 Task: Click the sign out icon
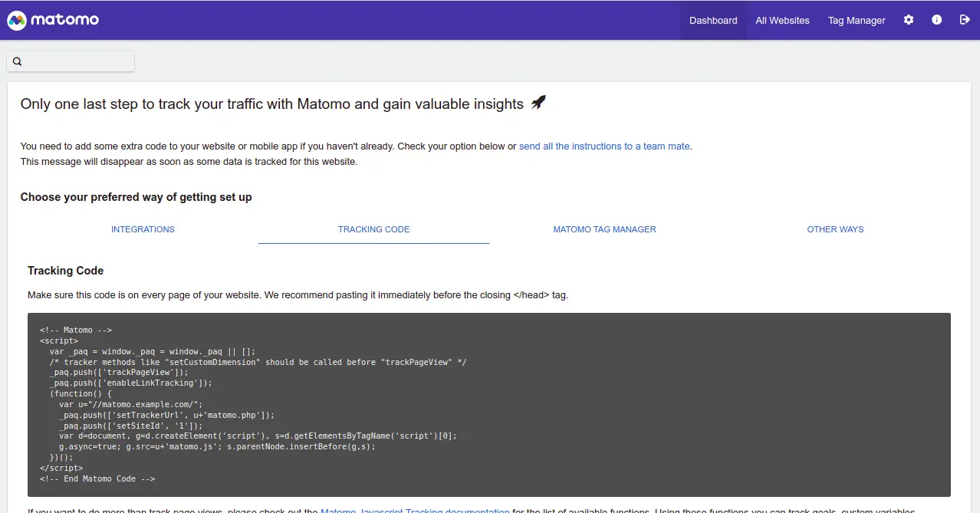point(965,20)
